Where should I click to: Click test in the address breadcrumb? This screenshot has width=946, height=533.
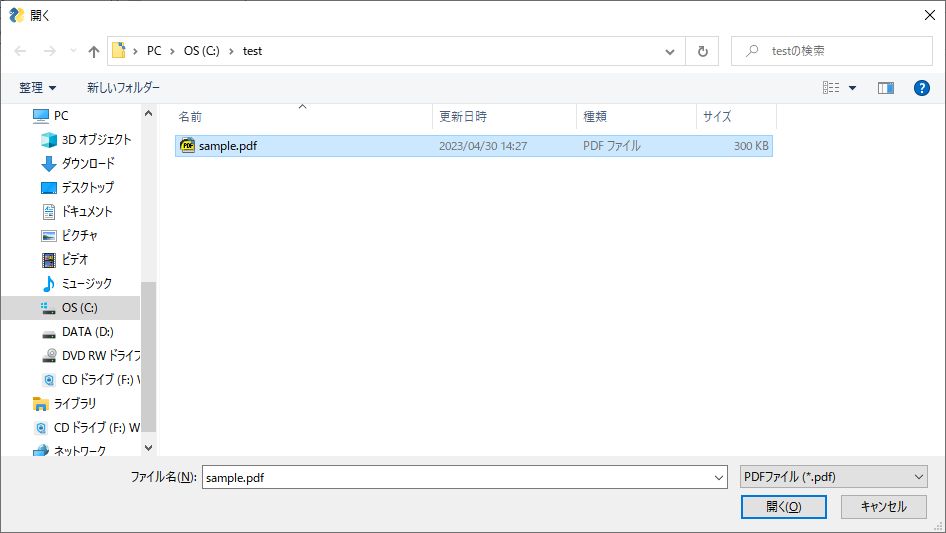pyautogui.click(x=252, y=51)
